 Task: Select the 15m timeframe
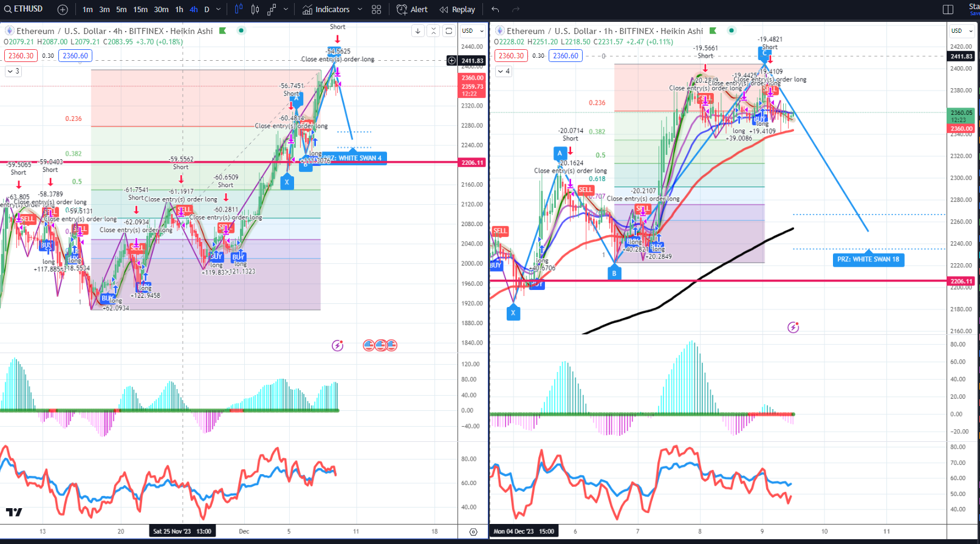[x=140, y=9]
